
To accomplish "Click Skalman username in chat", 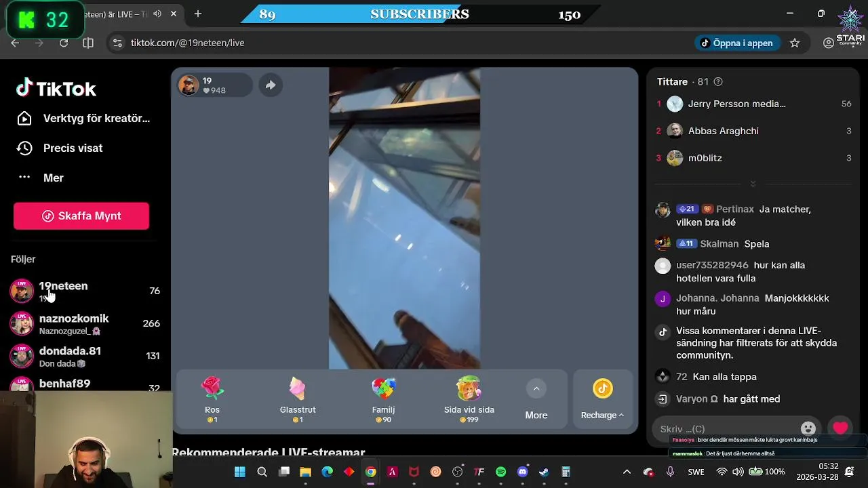I will pos(720,243).
